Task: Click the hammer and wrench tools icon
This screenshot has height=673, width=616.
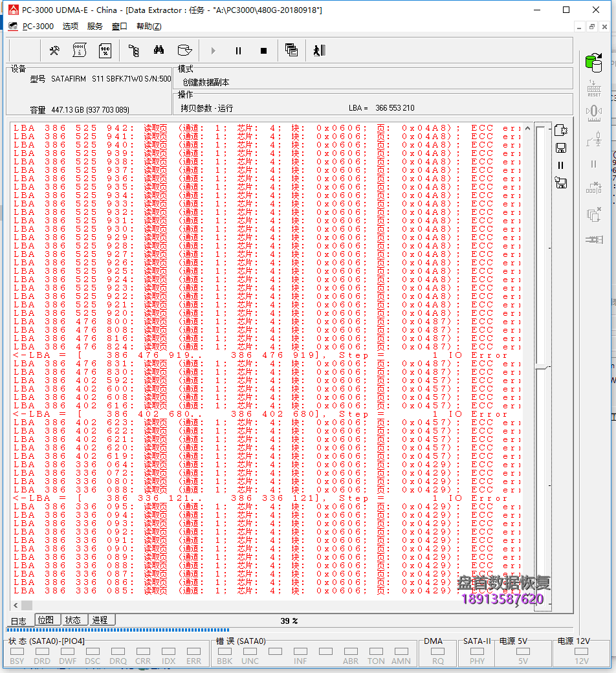Action: tap(54, 50)
